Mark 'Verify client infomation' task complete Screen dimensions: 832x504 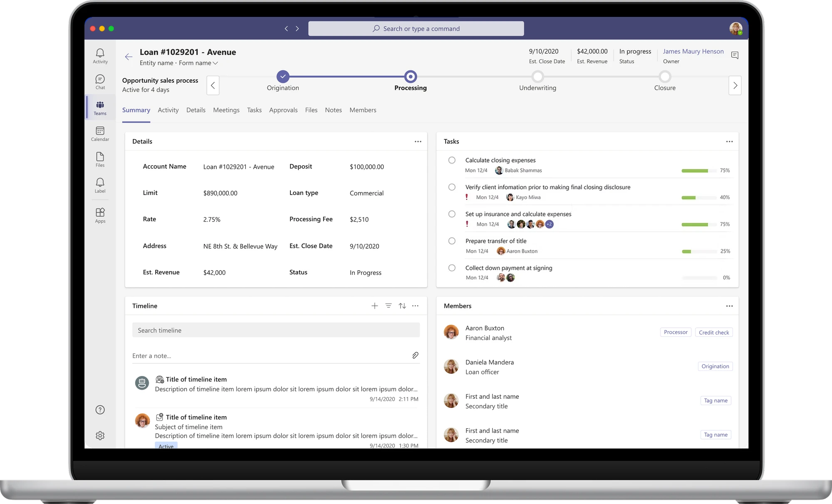coord(452,187)
